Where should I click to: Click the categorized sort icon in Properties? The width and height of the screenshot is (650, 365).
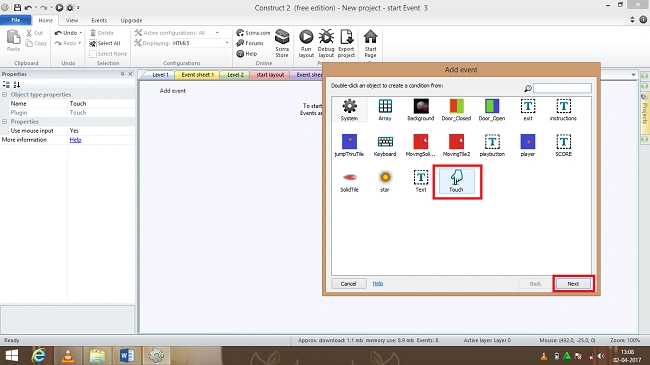[x=6, y=85]
